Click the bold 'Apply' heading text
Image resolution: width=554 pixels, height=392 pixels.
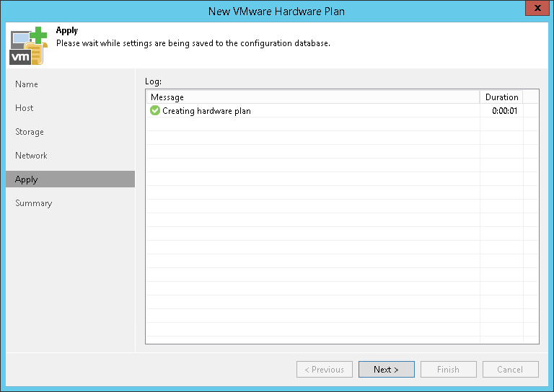(x=67, y=31)
